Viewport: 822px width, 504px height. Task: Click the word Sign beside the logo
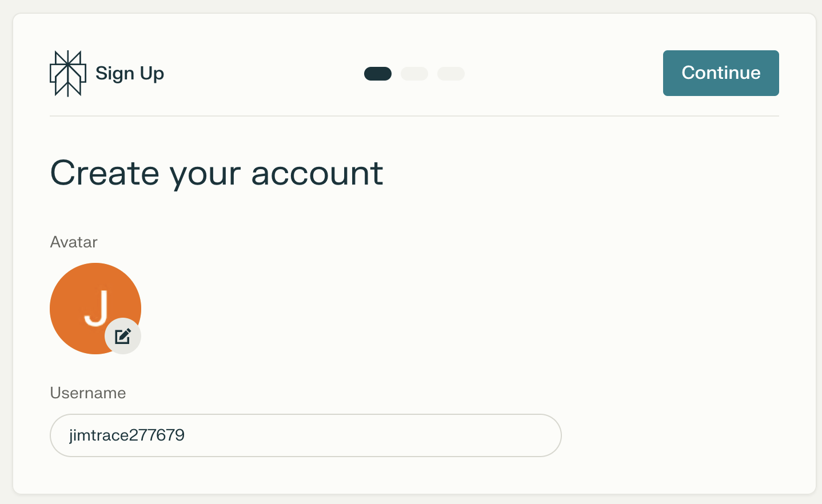(115, 73)
